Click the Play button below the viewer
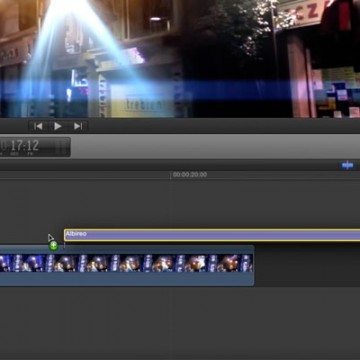 [x=58, y=126]
